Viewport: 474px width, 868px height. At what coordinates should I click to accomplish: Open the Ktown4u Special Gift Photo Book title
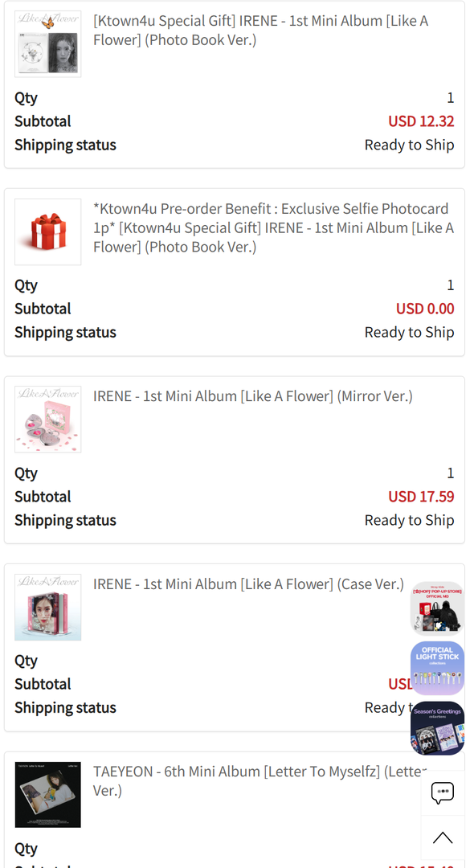click(260, 31)
